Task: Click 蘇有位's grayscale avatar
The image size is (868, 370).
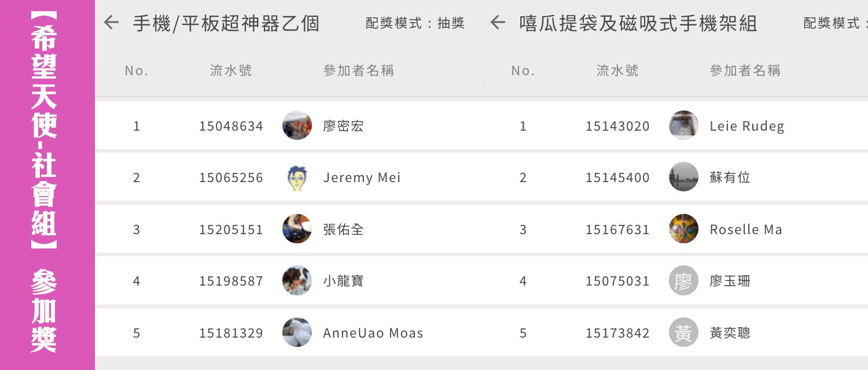Action: 683,177
